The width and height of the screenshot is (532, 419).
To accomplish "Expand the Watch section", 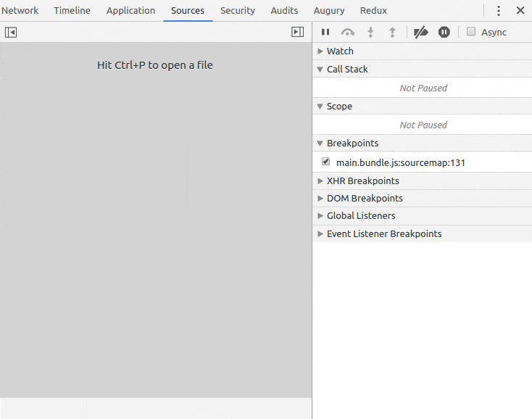I will pos(422,51).
